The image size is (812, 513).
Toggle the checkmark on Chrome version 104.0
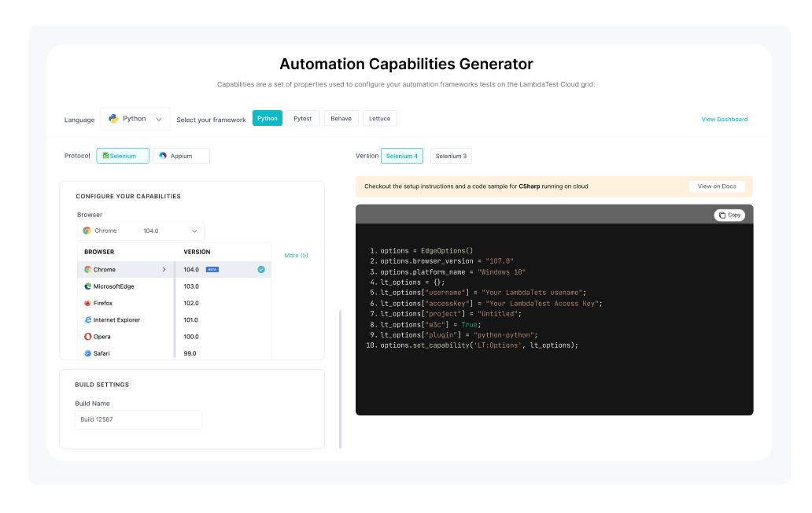click(260, 269)
